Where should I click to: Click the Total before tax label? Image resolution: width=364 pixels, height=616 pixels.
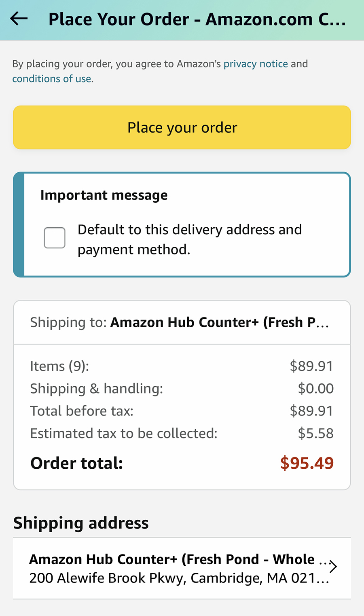tap(82, 411)
